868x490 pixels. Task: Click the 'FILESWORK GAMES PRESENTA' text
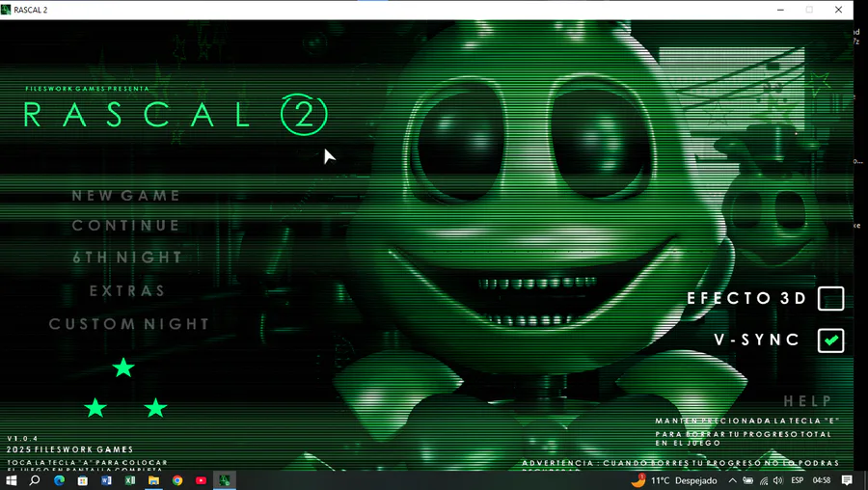point(88,89)
